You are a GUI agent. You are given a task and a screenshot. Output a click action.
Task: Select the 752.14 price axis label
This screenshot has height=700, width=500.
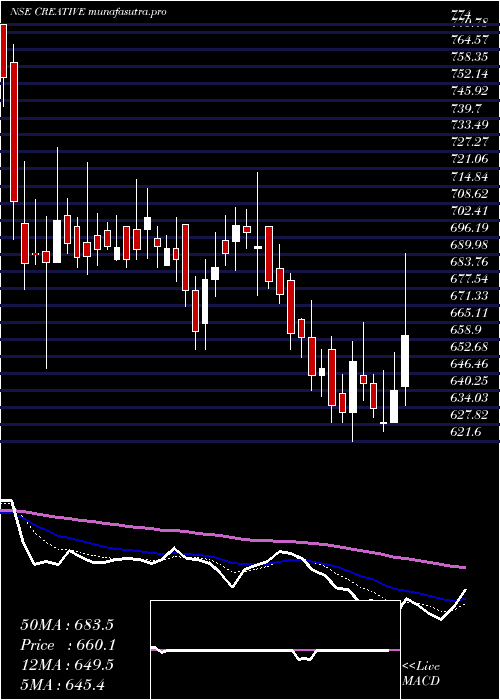point(470,74)
